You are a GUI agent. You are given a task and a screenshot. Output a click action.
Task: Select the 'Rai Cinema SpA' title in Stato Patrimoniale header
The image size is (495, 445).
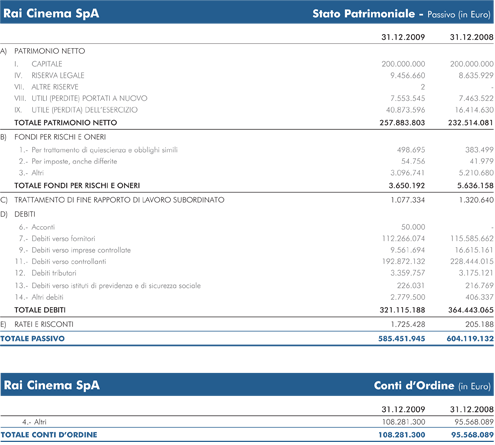click(x=51, y=13)
